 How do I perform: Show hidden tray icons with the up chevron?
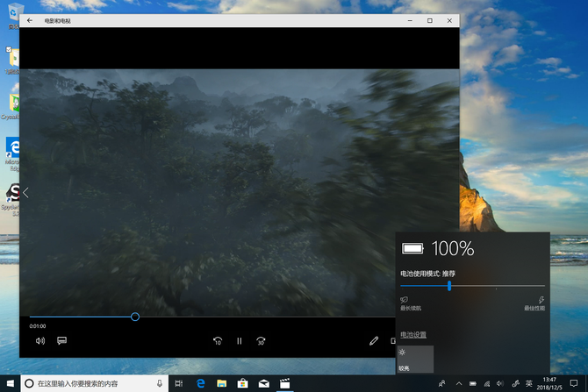459,383
